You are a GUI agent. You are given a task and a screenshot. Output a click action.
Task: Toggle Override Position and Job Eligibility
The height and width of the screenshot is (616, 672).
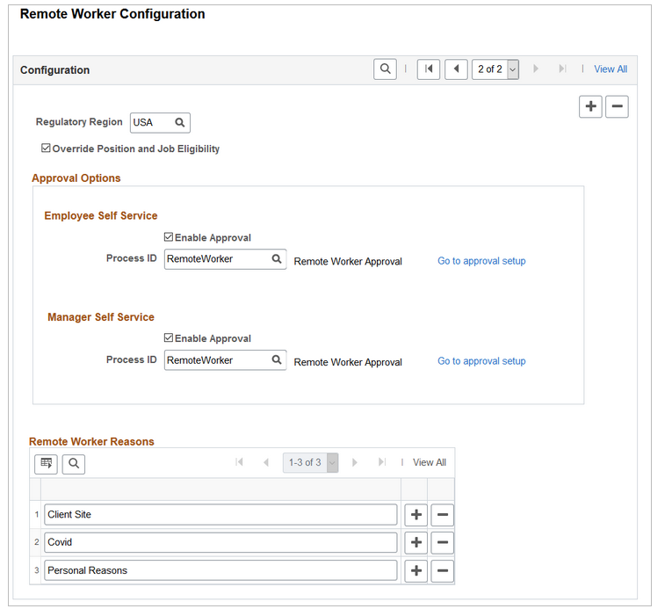[x=47, y=149]
